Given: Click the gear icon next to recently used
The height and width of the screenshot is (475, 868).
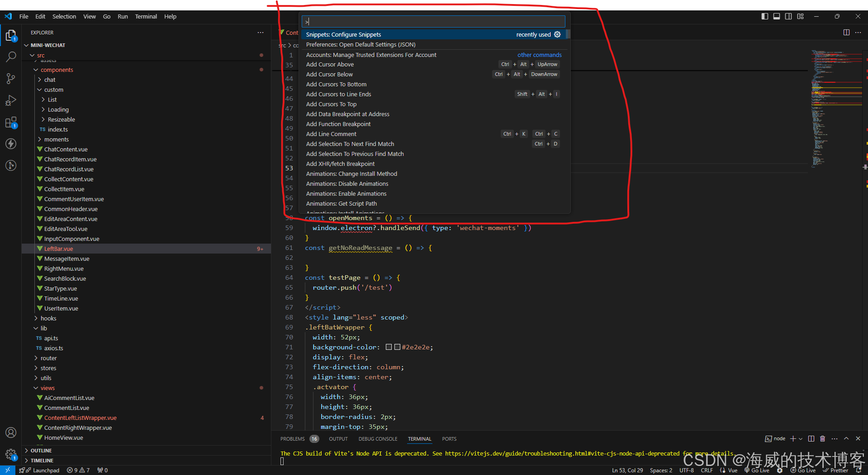Looking at the screenshot, I should click(557, 34).
